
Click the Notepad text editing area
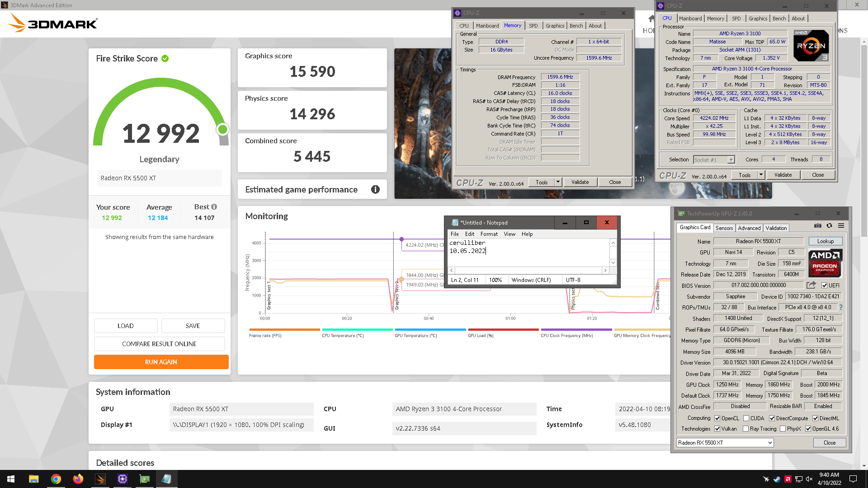[528, 252]
